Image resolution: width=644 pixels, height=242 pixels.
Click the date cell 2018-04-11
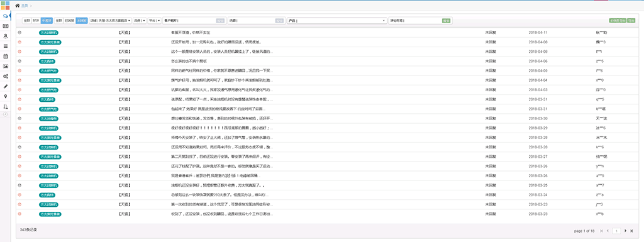pos(538,33)
